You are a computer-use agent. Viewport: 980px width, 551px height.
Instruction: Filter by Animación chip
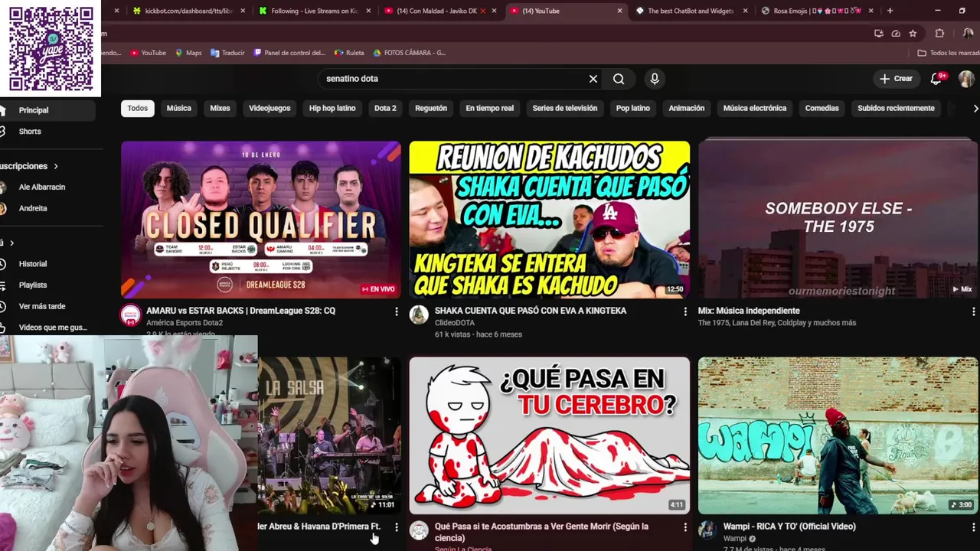coord(687,108)
